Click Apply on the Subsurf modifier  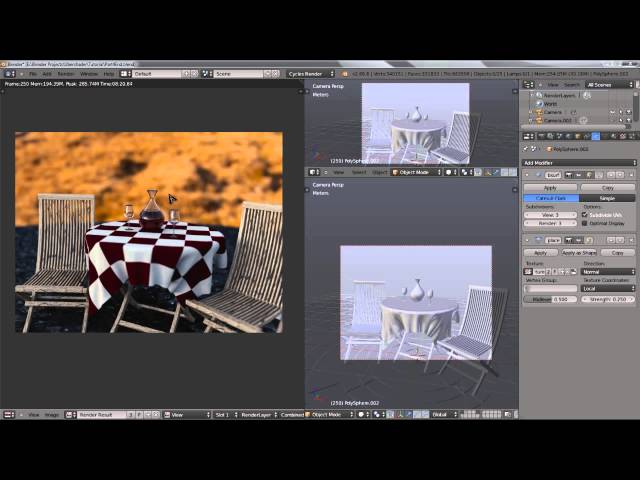point(550,187)
